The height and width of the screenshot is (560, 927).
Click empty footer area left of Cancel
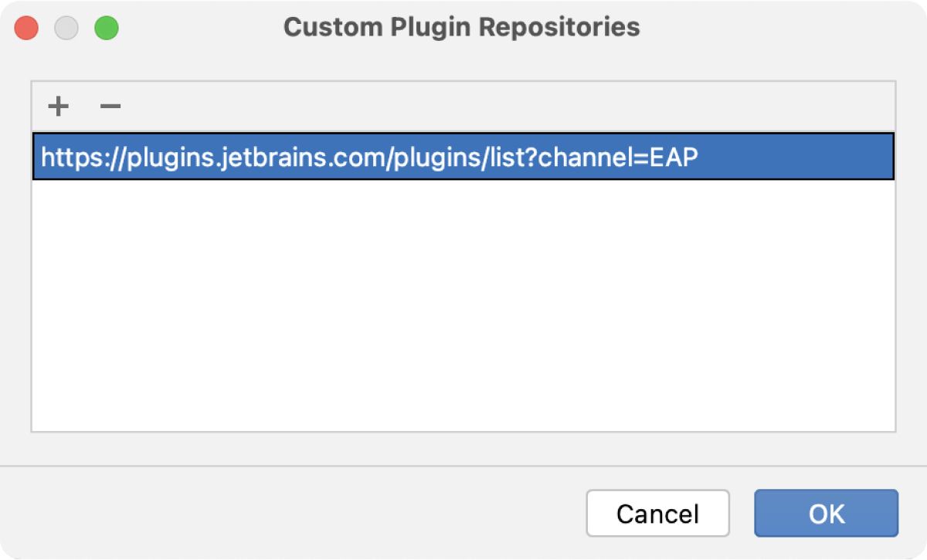click(x=294, y=514)
